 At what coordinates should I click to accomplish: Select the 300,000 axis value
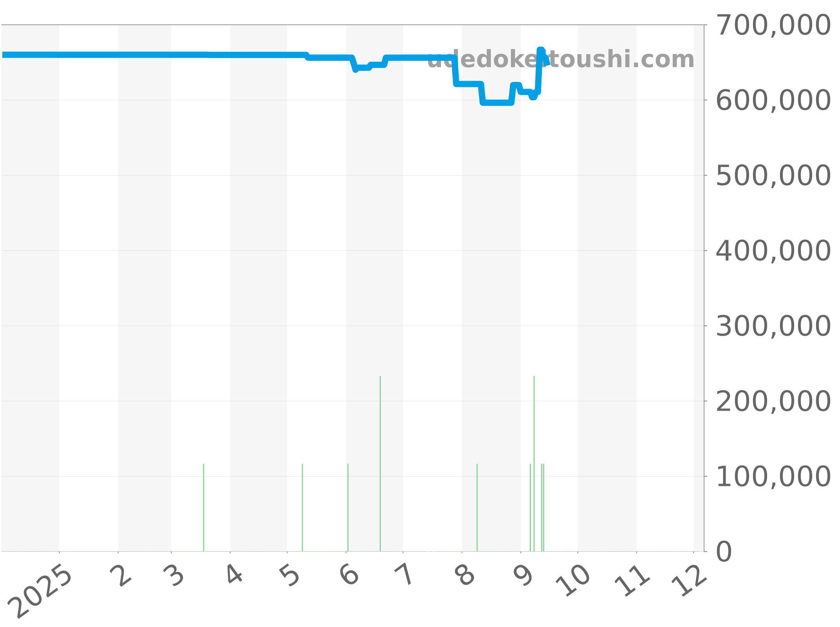[x=773, y=327]
